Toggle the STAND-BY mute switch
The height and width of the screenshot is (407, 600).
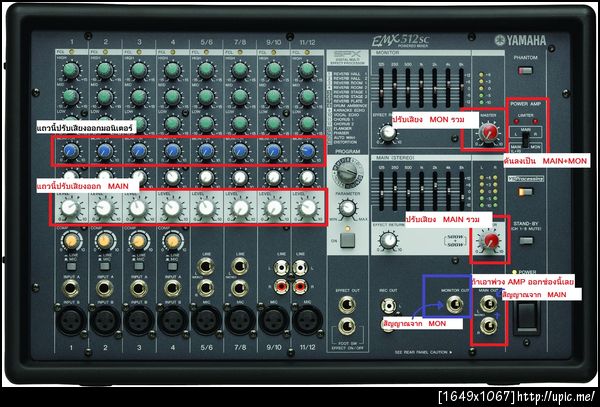(526, 241)
